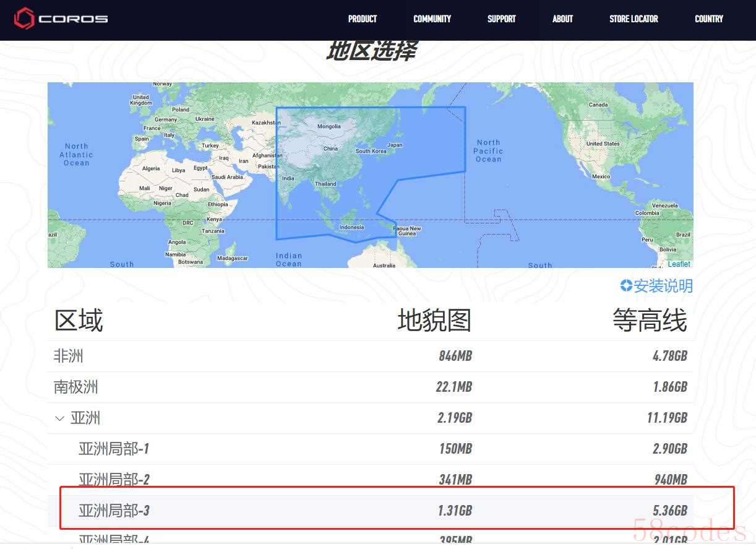Download 亚洲局部-3 landscape map 1.31GB

click(455, 511)
